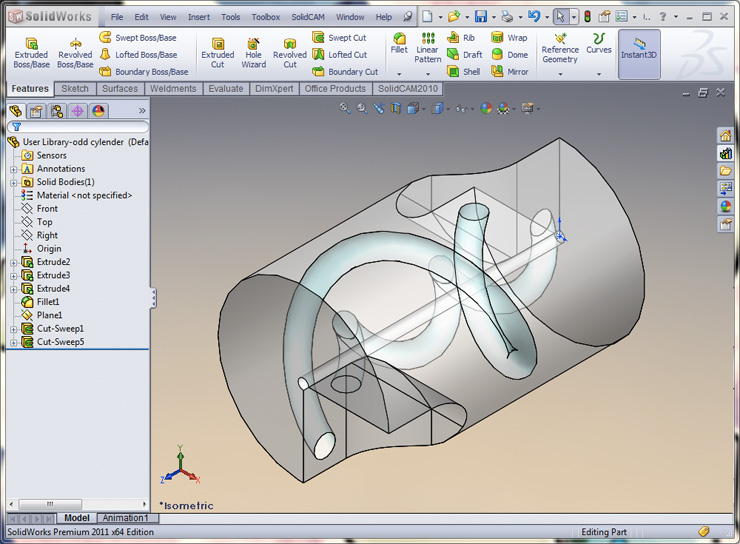
Task: Click the panel collapse handle
Action: pos(153,298)
